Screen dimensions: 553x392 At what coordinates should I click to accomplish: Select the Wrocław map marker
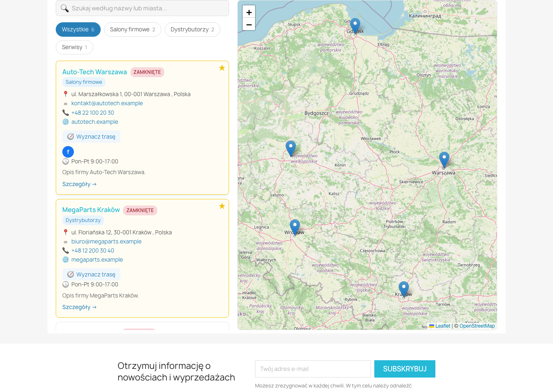[295, 227]
